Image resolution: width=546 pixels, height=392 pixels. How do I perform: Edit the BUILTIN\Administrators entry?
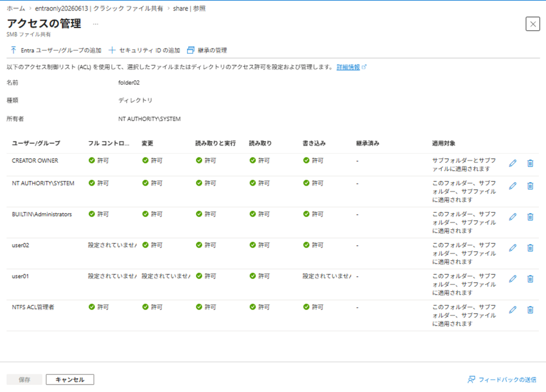coord(513,216)
